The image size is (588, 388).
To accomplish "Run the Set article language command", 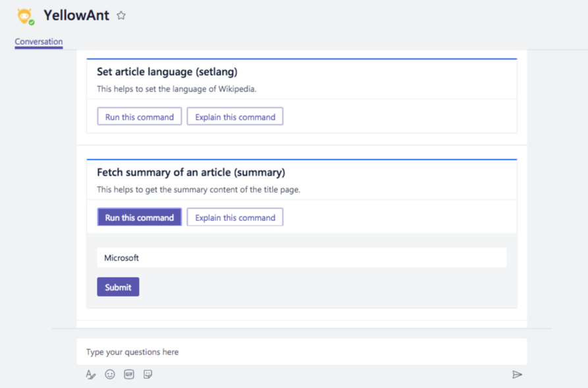I will coord(140,117).
